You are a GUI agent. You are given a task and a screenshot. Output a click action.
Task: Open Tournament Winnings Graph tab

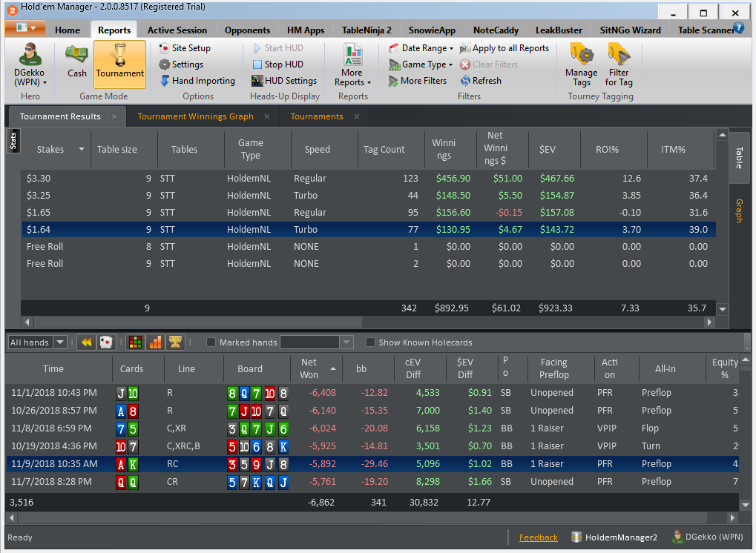point(195,116)
